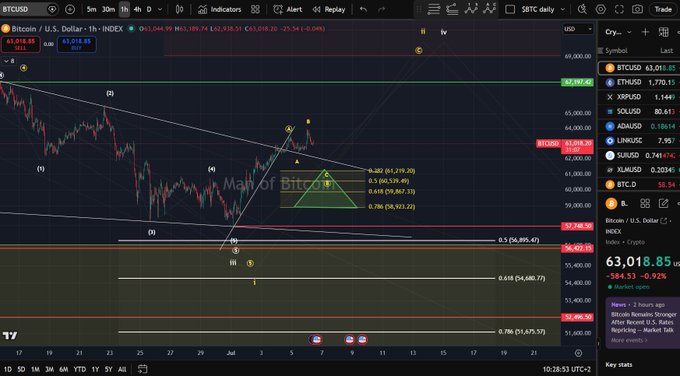Toggle fullscreen mode icon
Image resolution: width=680 pixels, height=376 pixels.
(619, 9)
